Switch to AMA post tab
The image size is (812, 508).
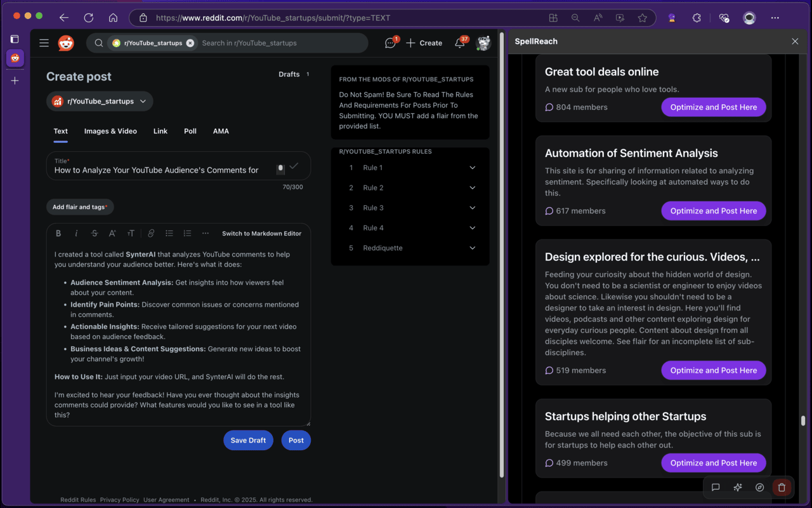pos(221,131)
